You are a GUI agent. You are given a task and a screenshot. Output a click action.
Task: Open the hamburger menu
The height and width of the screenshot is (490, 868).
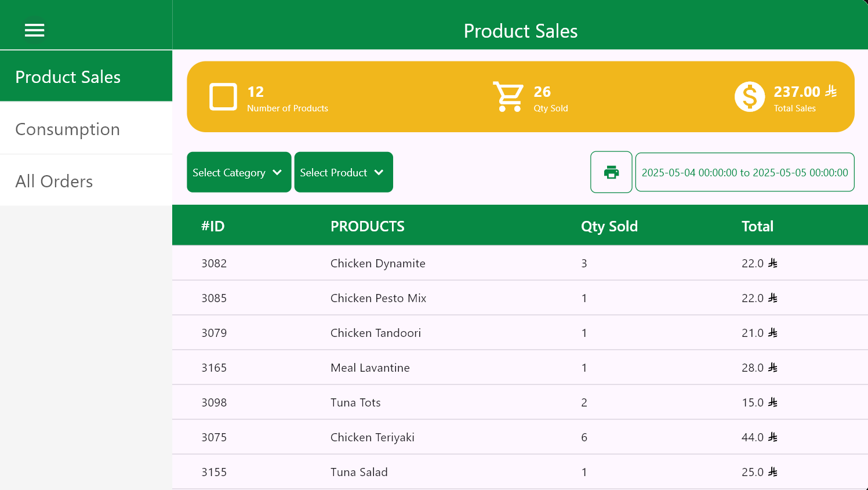[34, 30]
